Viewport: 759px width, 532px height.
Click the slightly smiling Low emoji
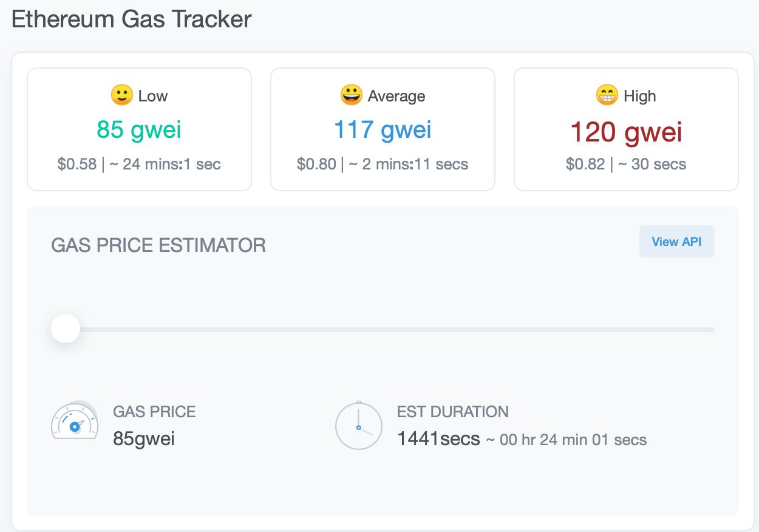click(x=121, y=95)
